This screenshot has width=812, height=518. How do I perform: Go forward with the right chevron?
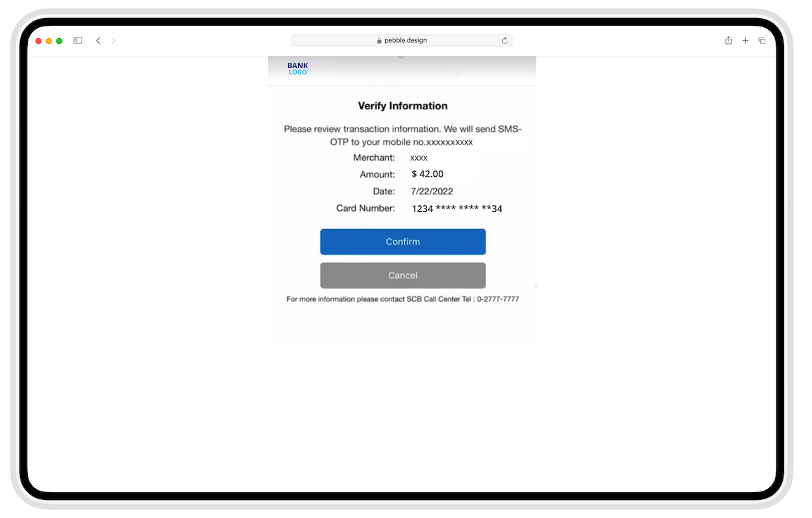114,41
